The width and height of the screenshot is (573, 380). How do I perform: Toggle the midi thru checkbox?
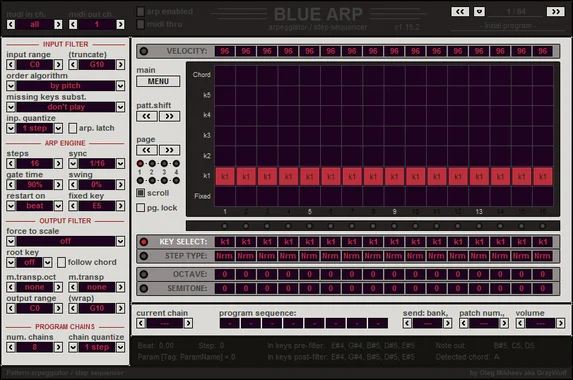tap(140, 24)
